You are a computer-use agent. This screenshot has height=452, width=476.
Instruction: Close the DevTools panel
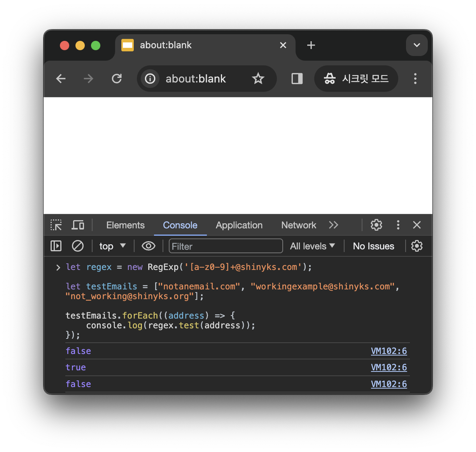417,225
